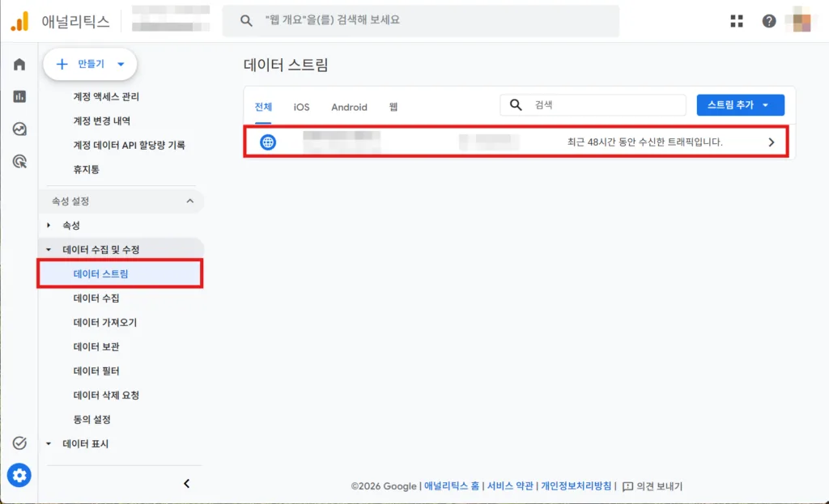The width and height of the screenshot is (829, 504).
Task: Click the 최근 48시간 traffic status text
Action: [x=644, y=142]
